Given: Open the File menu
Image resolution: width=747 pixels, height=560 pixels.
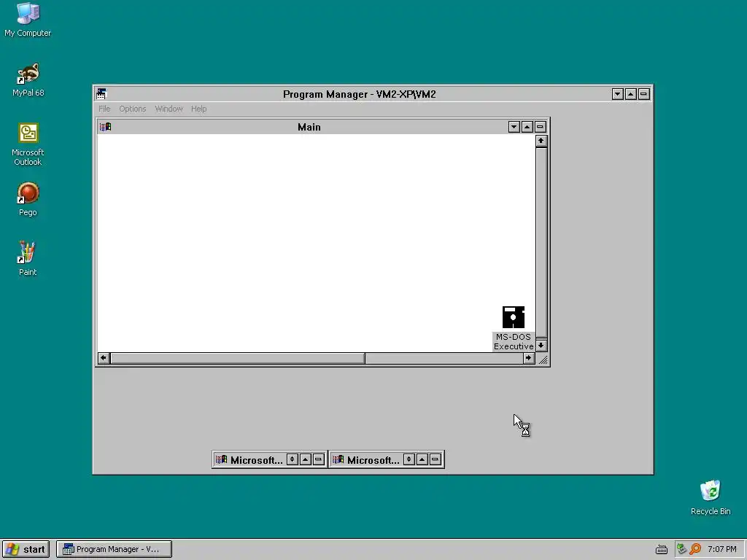Looking at the screenshot, I should point(104,109).
